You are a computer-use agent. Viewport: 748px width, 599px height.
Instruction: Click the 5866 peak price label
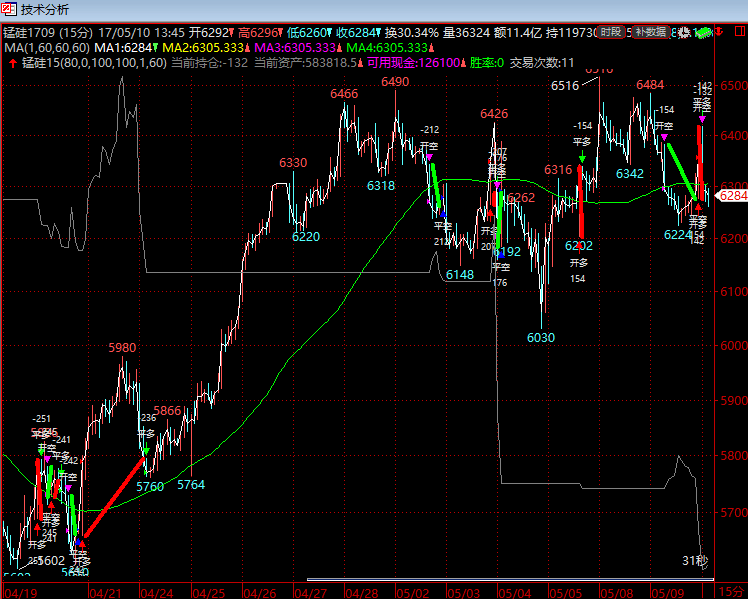coord(167,411)
